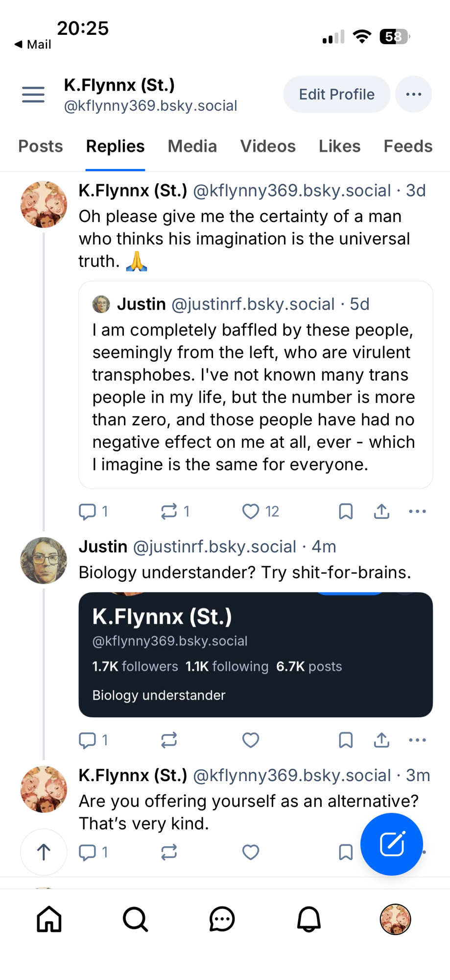Bookmark Justin's reply post
The width and height of the screenshot is (450, 980).
[346, 740]
